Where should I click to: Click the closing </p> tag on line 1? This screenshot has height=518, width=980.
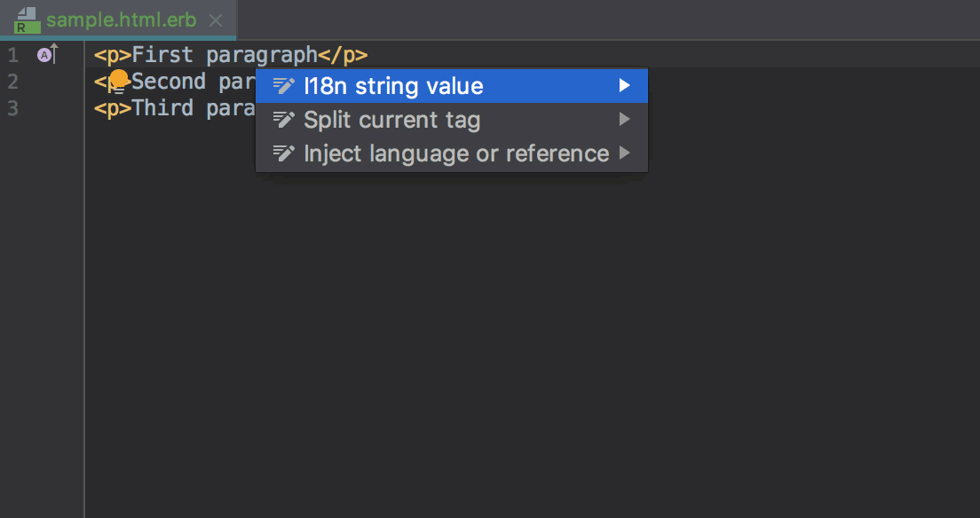(x=343, y=55)
